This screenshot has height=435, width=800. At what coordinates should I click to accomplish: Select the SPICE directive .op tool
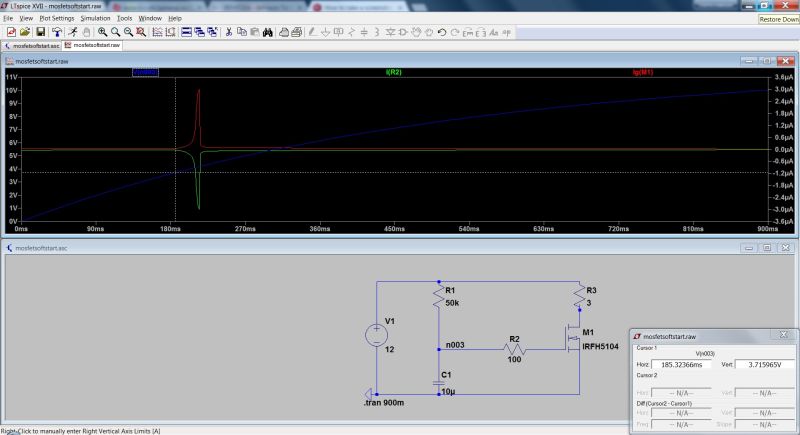click(506, 32)
